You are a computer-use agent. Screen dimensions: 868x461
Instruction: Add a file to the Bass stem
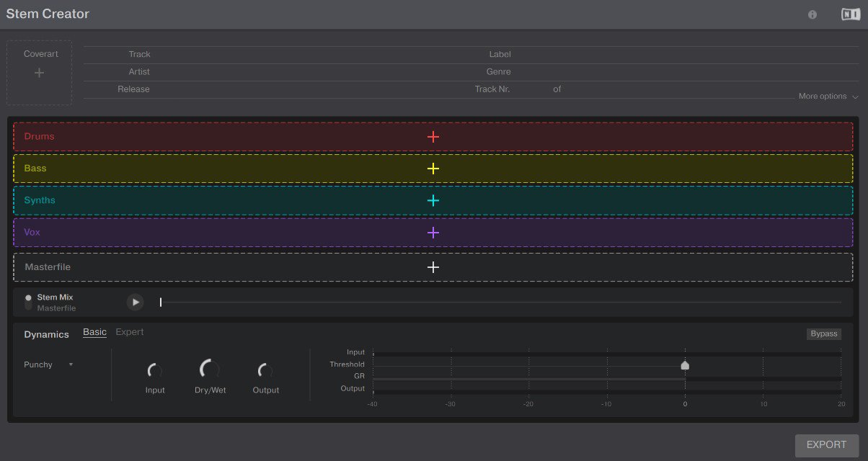(433, 169)
